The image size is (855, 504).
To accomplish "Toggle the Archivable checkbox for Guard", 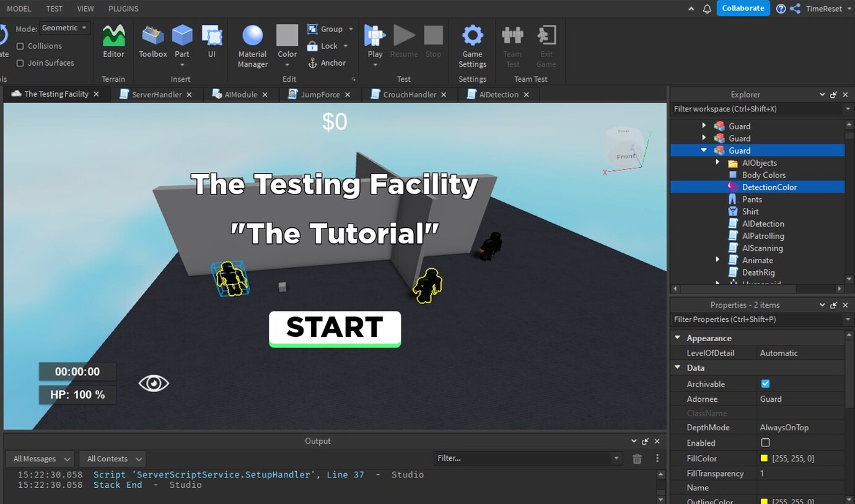I will [x=766, y=383].
